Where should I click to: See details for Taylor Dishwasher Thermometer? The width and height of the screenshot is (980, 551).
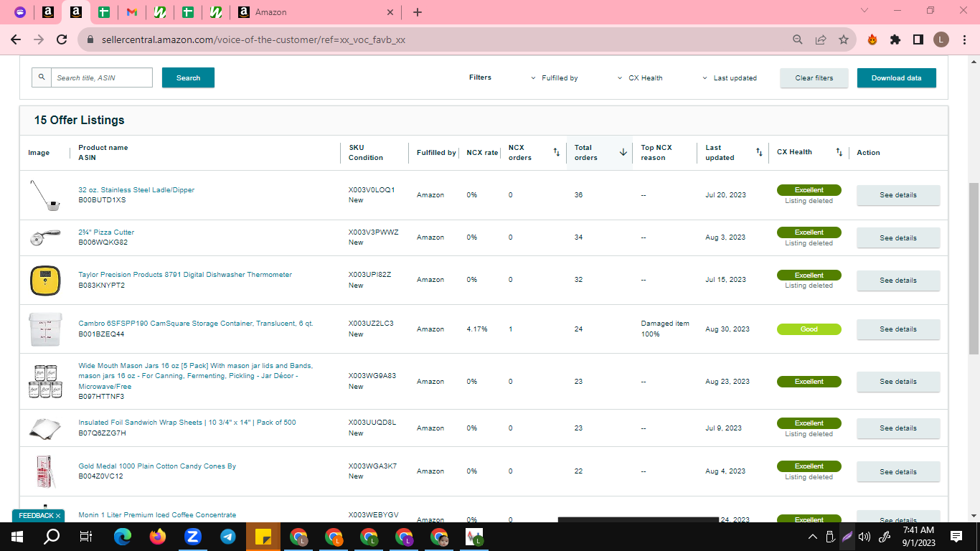click(898, 281)
